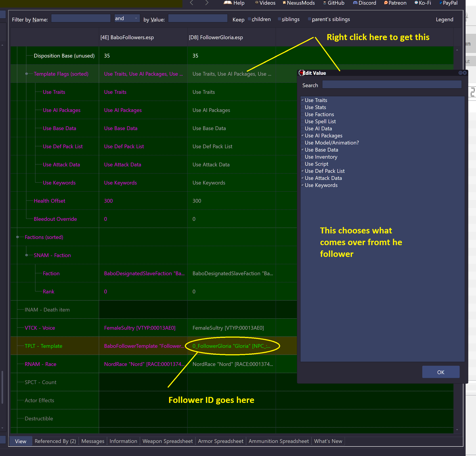The width and height of the screenshot is (476, 456).
Task: Open the Patreon icon link
Action: click(386, 3)
